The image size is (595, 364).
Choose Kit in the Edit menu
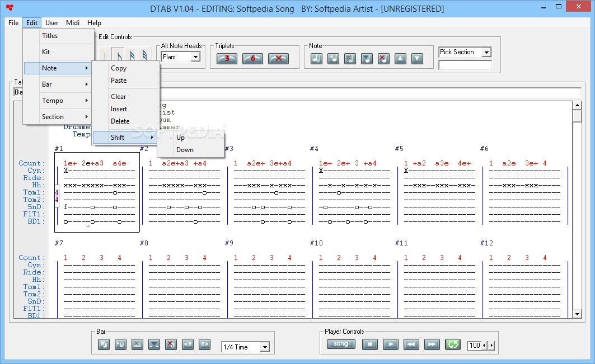(x=59, y=52)
